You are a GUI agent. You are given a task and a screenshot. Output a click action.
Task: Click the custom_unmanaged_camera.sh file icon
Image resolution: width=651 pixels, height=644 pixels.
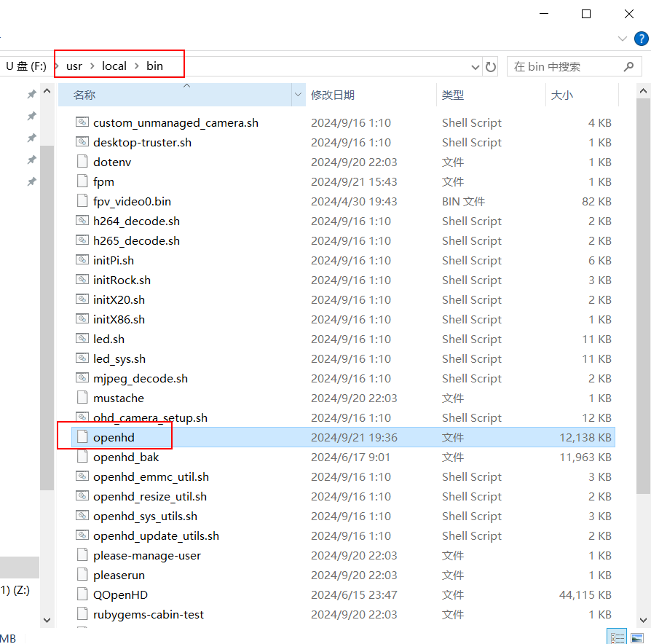pyautogui.click(x=82, y=122)
